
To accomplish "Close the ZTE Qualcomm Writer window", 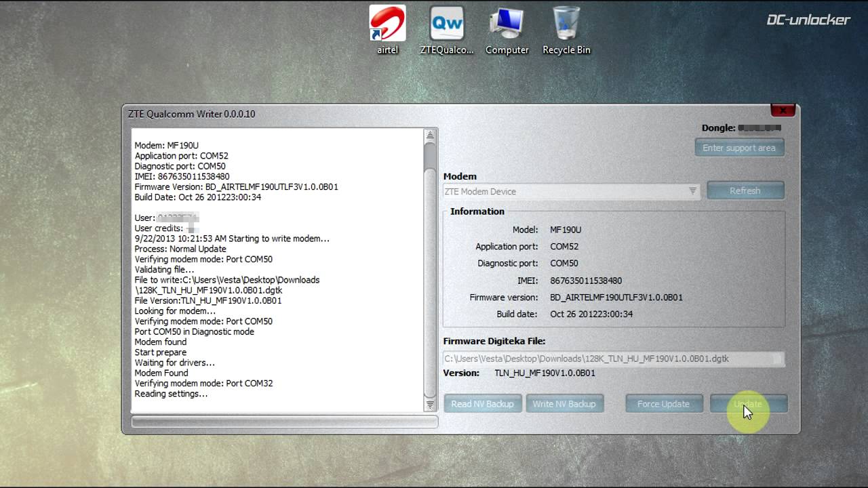I will [x=783, y=110].
